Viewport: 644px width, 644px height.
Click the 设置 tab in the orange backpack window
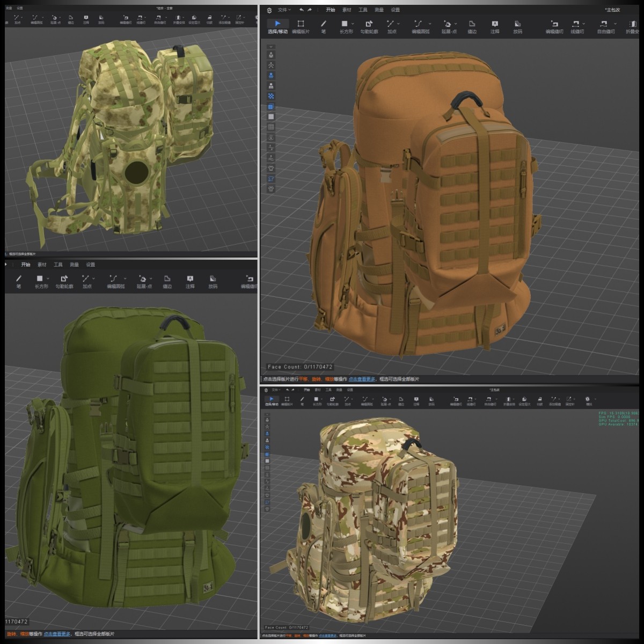(395, 10)
